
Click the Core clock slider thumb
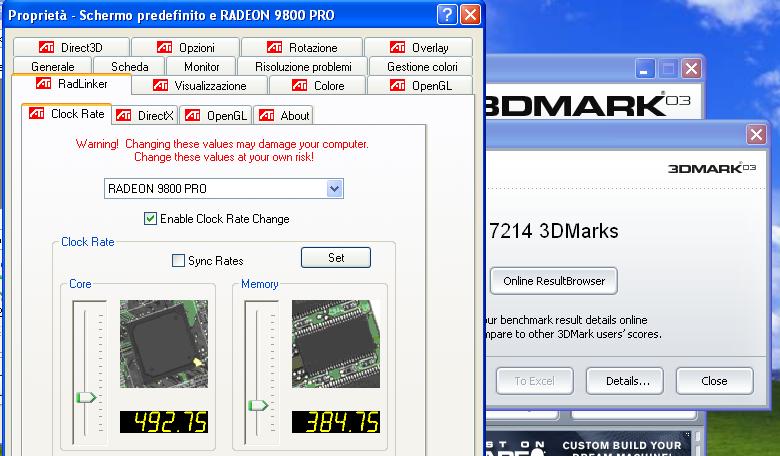(x=86, y=397)
